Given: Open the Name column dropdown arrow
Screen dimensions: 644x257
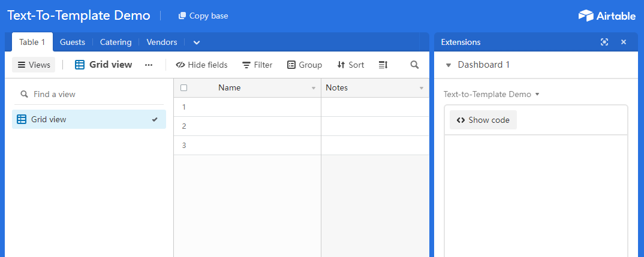Looking at the screenshot, I should tap(314, 88).
